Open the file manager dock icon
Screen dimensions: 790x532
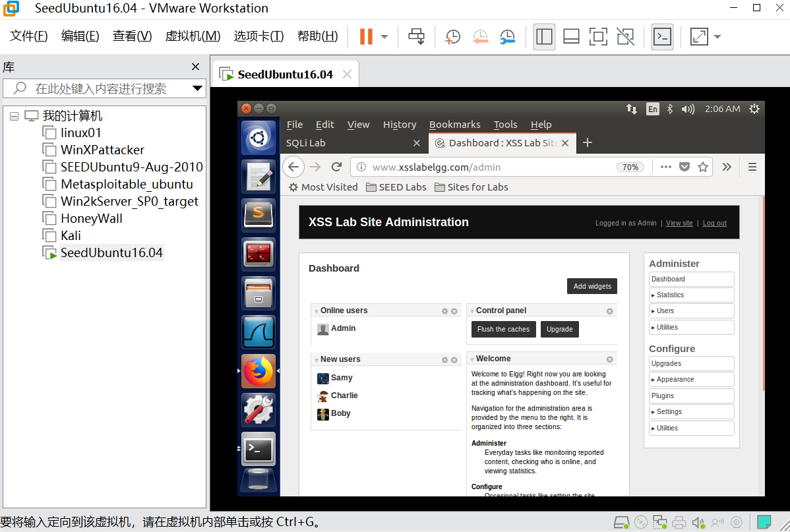(258, 293)
